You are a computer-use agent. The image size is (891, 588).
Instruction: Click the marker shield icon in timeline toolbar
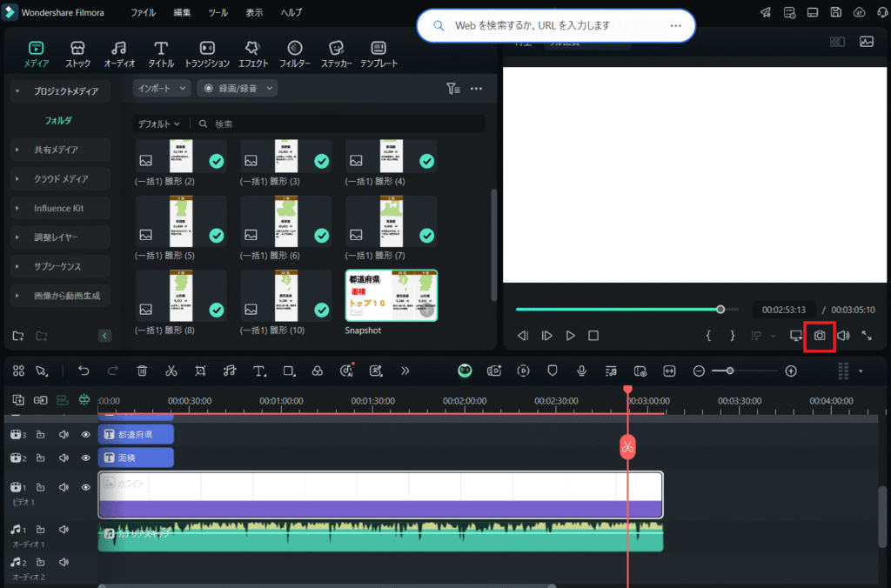coord(552,371)
